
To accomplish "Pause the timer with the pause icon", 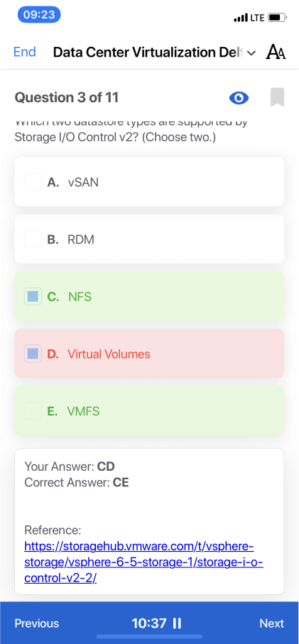I will pyautogui.click(x=177, y=623).
